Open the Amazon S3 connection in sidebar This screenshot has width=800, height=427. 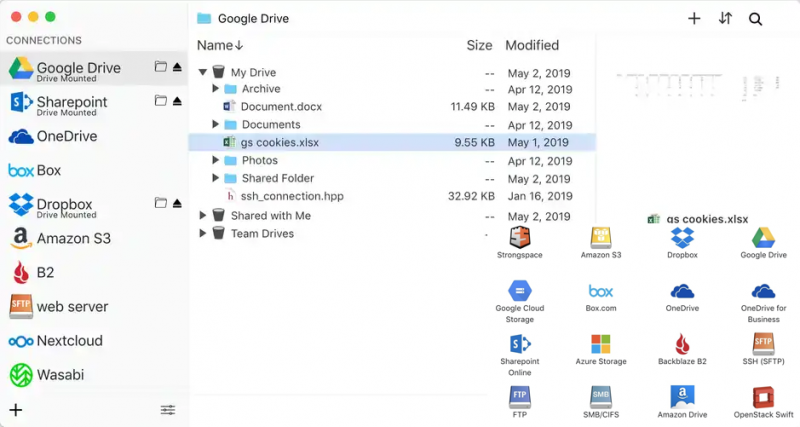(x=94, y=238)
